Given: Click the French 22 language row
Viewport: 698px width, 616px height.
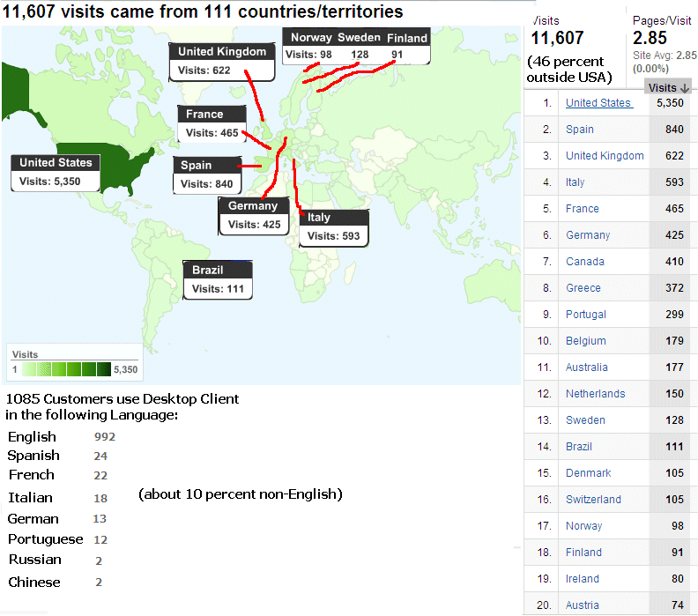Looking at the screenshot, I should click(58, 475).
